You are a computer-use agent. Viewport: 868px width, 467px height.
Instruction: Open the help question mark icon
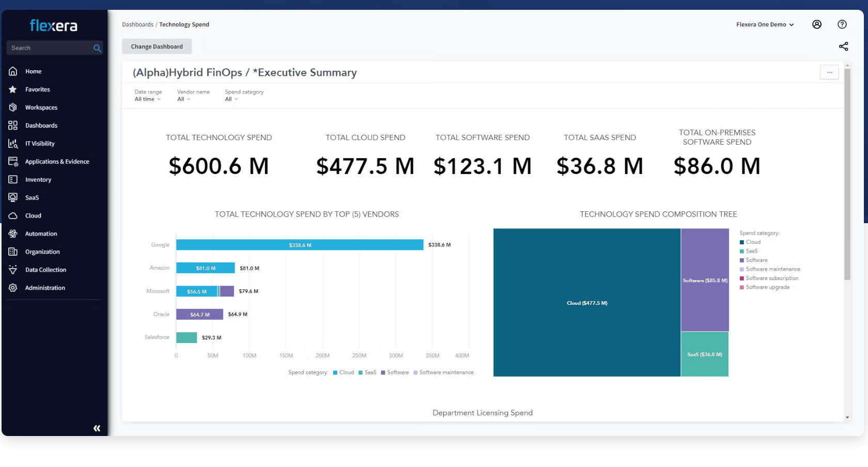pos(842,24)
